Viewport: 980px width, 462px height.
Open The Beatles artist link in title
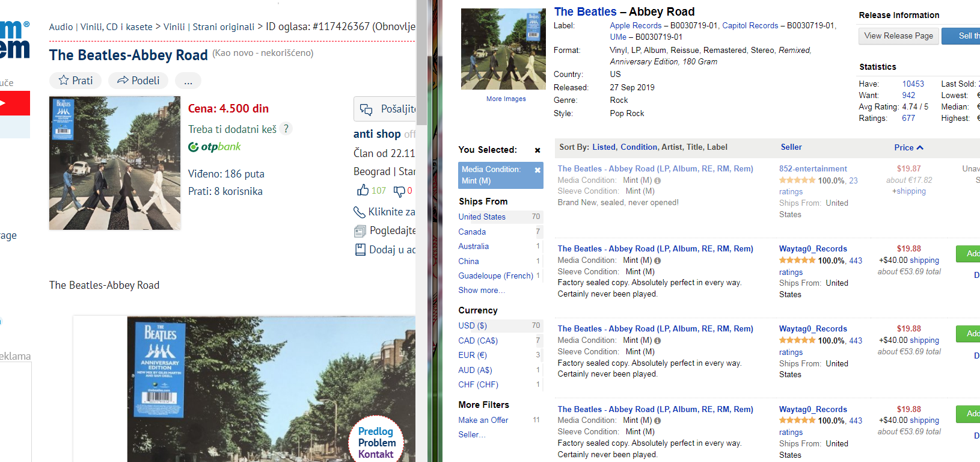coord(585,11)
